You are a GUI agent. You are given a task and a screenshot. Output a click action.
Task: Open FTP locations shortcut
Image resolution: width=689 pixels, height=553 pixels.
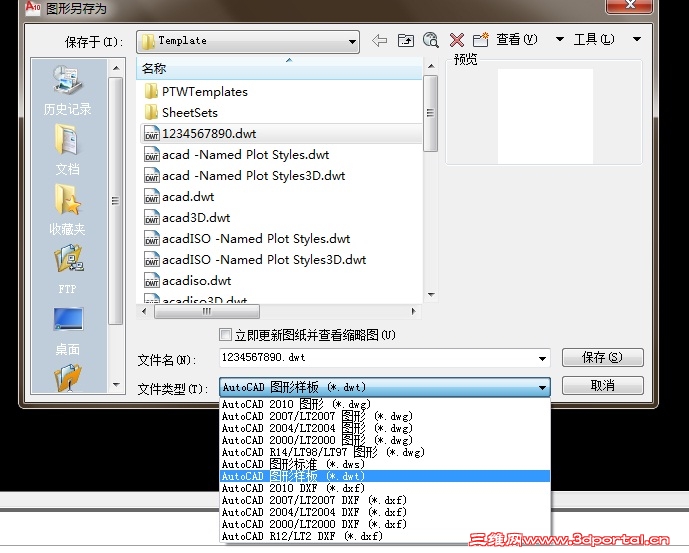point(67,270)
